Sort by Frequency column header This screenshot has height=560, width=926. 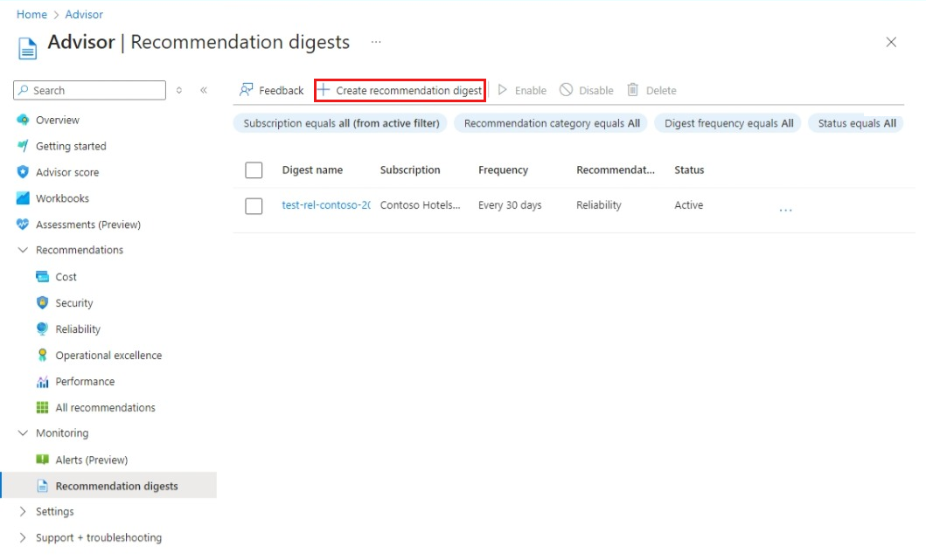(503, 170)
